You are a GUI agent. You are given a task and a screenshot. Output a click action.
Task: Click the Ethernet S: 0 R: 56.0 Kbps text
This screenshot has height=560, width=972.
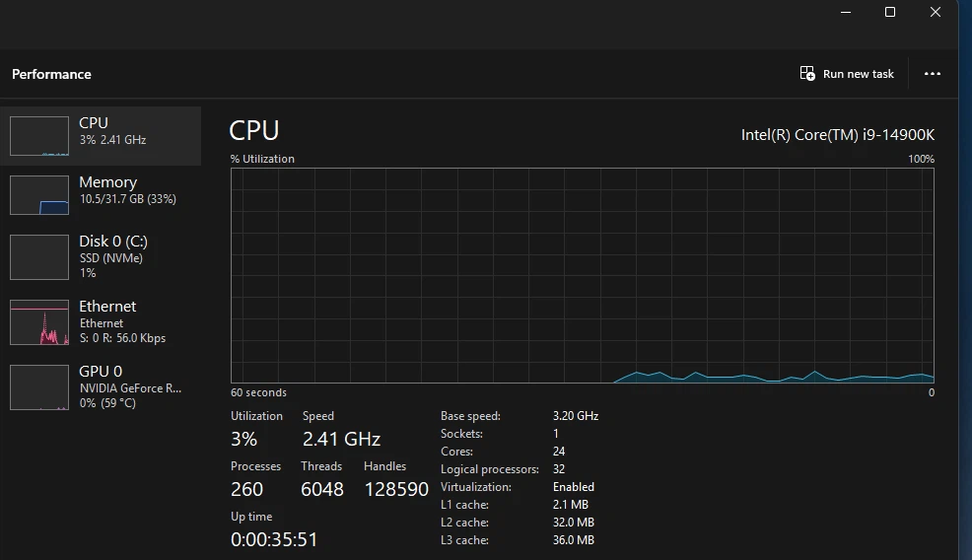[123, 338]
